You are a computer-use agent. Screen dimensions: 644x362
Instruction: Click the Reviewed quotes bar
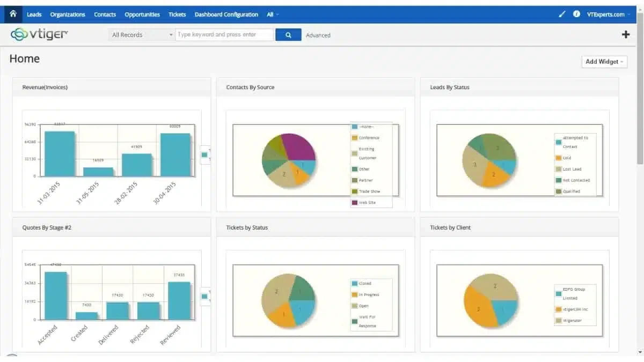click(x=179, y=301)
